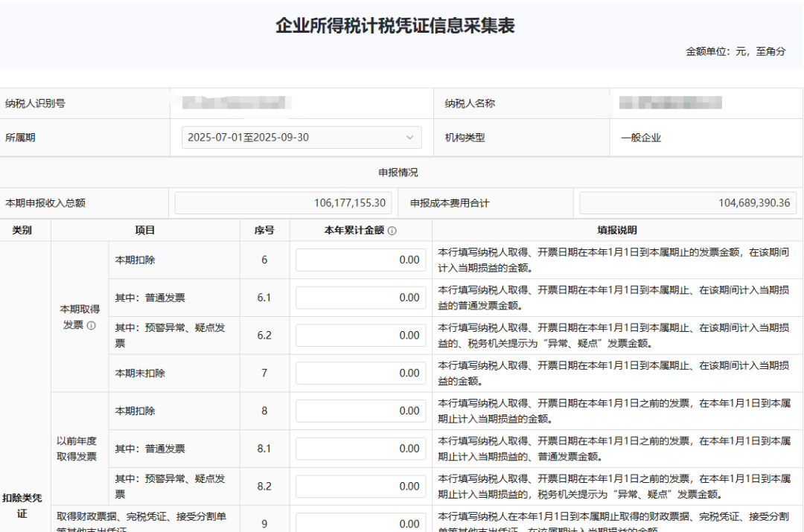Click the blurred 纳税人名称 value
Screen dimensions: 804x532
click(670, 103)
